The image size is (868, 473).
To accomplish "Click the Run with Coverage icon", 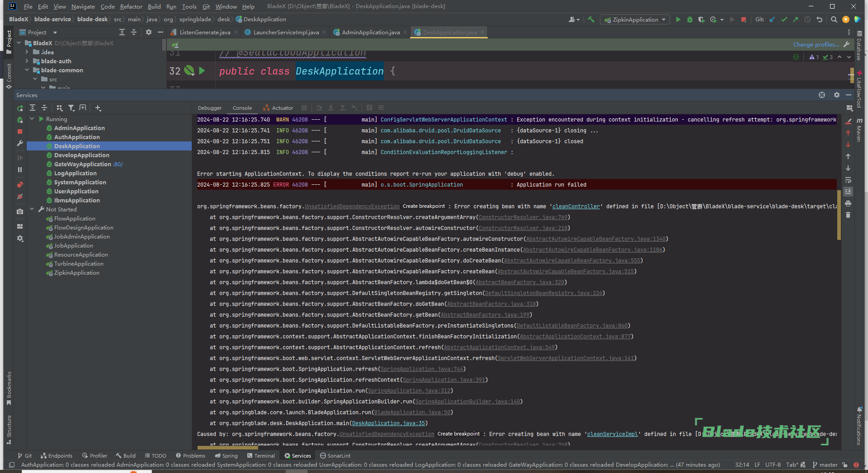I will point(701,19).
